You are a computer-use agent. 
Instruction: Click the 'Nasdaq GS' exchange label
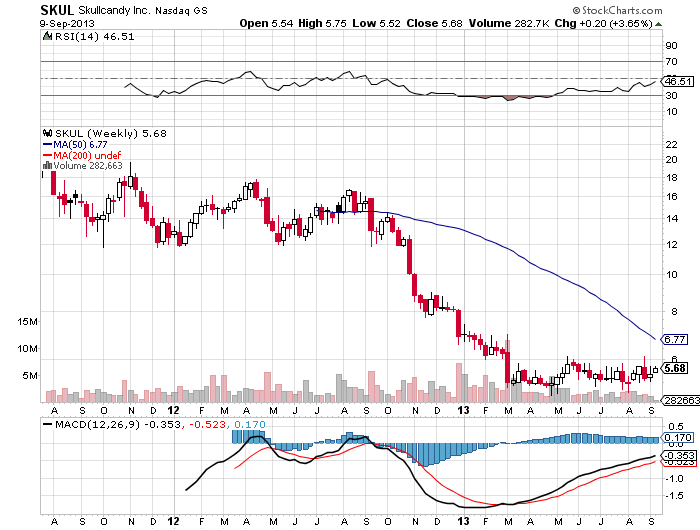coord(181,11)
